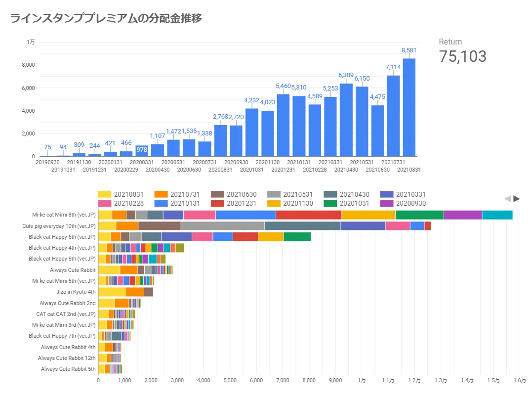Click the 978 data label
This screenshot has width=532, height=399.
(x=141, y=150)
